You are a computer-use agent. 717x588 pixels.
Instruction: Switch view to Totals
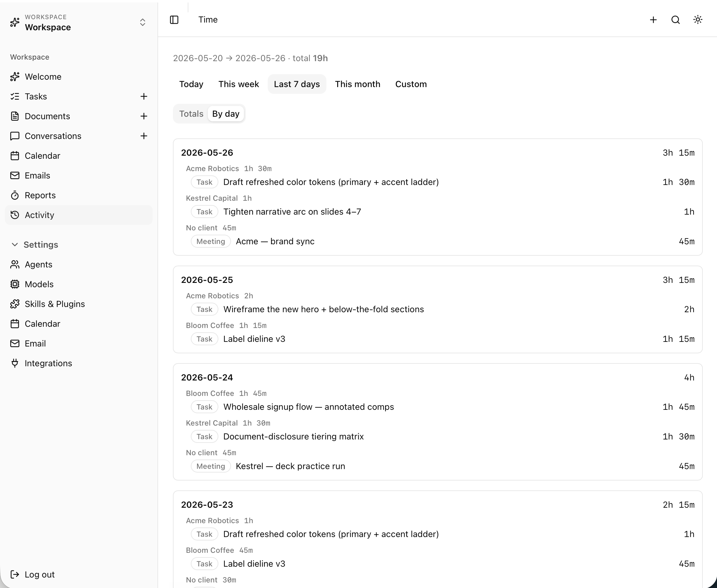pos(191,114)
